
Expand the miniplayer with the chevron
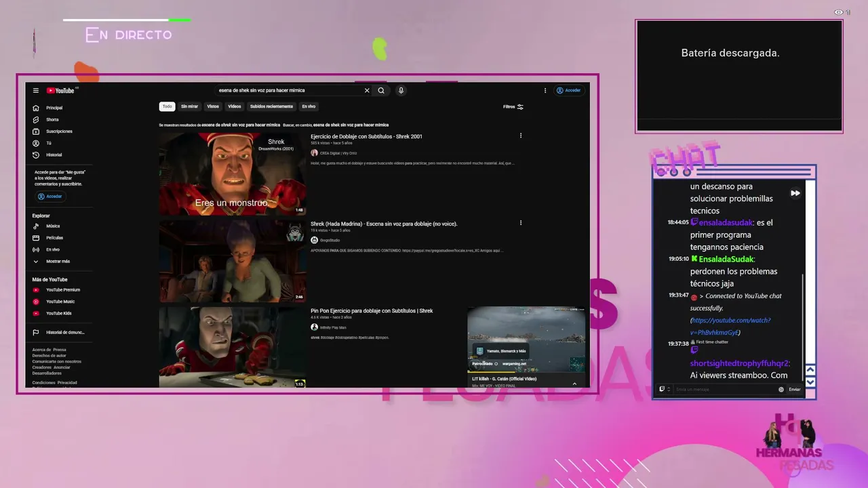tap(574, 383)
